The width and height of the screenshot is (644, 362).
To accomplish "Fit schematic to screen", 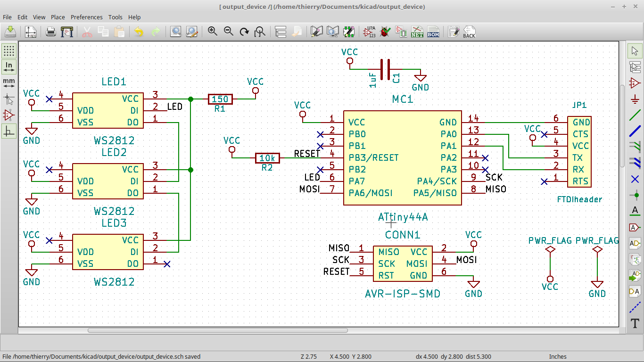I will pos(260,32).
